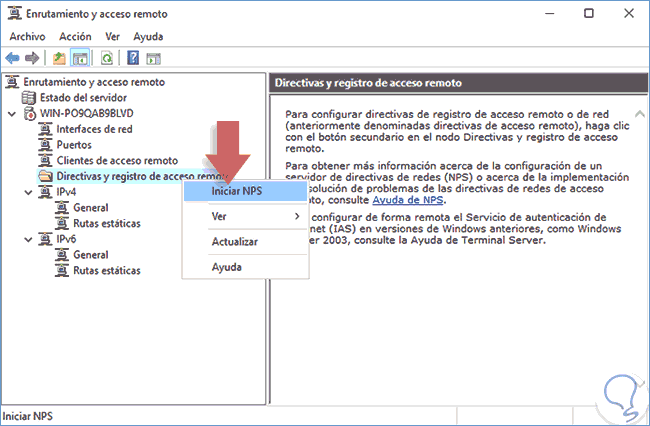The width and height of the screenshot is (650, 426).
Task: Collapse the IPv4 tree node
Action: pyautogui.click(x=28, y=192)
